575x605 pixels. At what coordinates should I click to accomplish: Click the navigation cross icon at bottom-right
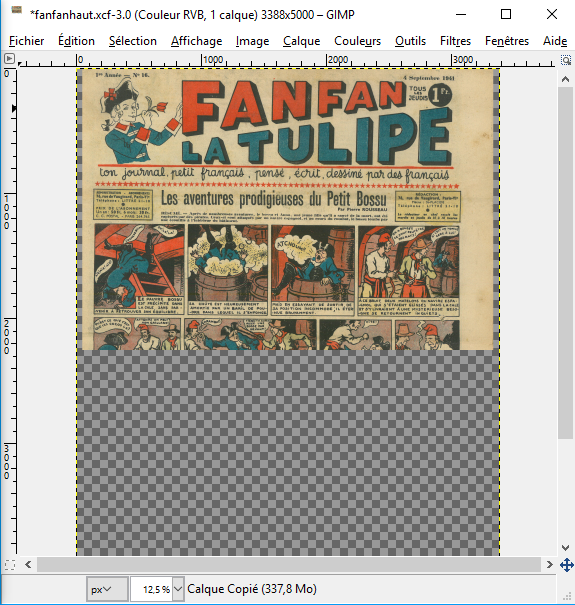(566, 565)
